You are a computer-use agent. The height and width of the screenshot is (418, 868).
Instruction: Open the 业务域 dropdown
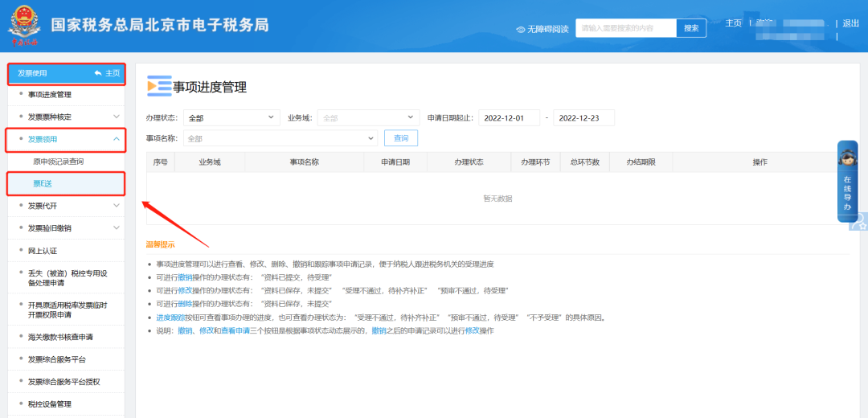pyautogui.click(x=368, y=118)
